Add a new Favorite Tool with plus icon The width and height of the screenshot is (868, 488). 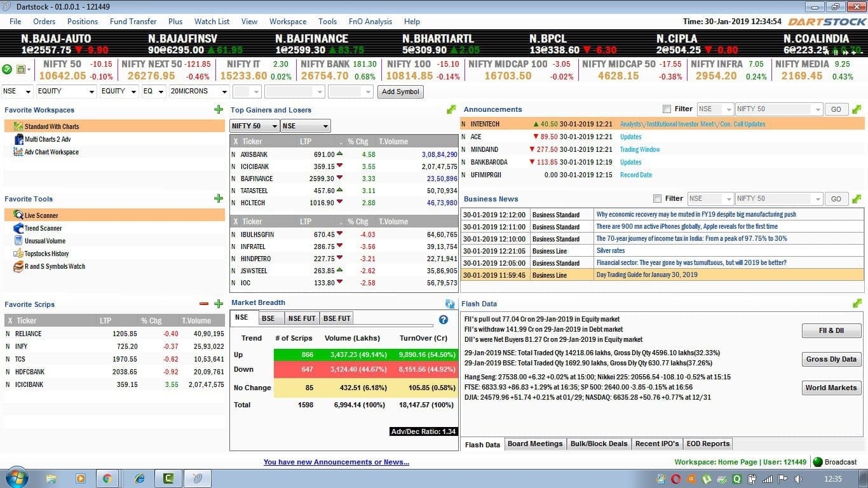click(x=219, y=199)
